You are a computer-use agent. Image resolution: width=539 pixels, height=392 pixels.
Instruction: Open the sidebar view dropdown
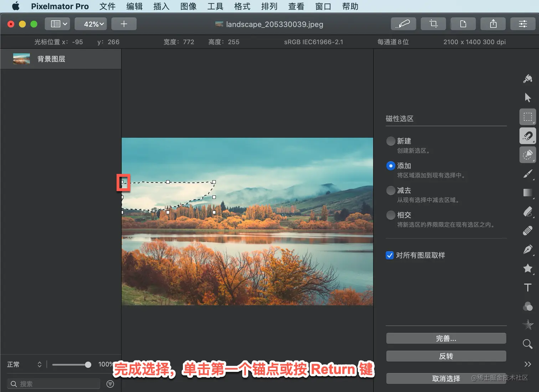(57, 24)
